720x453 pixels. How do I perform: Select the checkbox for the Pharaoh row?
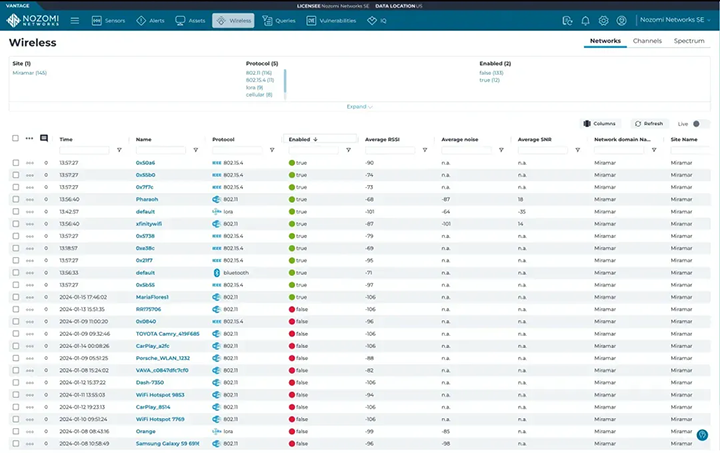(15, 199)
